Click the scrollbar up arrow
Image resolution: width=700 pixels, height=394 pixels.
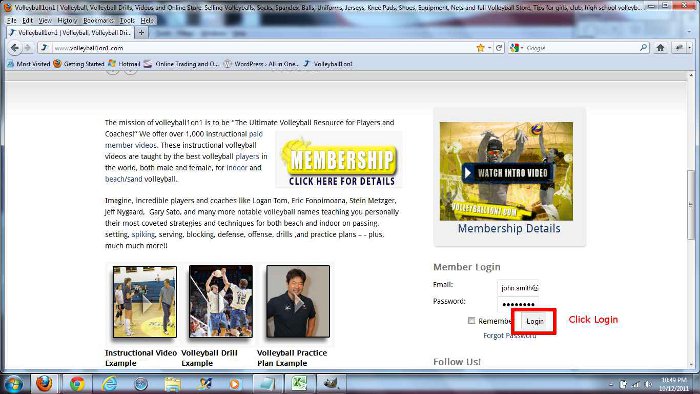pos(691,76)
